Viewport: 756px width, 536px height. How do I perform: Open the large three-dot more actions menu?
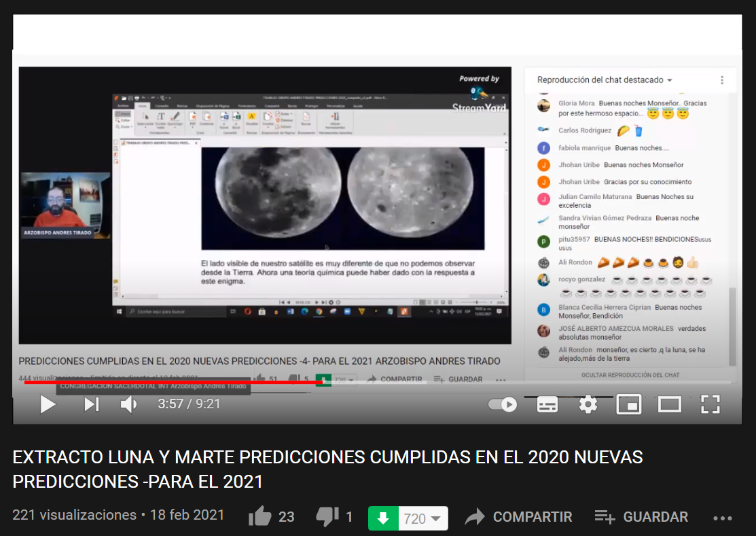point(722,518)
